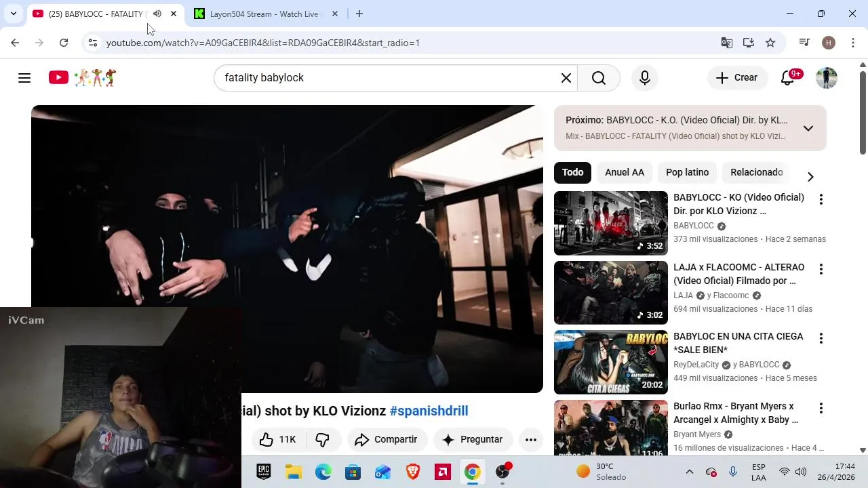868x488 pixels.
Task: Select the Relacionado filter chip
Action: (x=757, y=172)
